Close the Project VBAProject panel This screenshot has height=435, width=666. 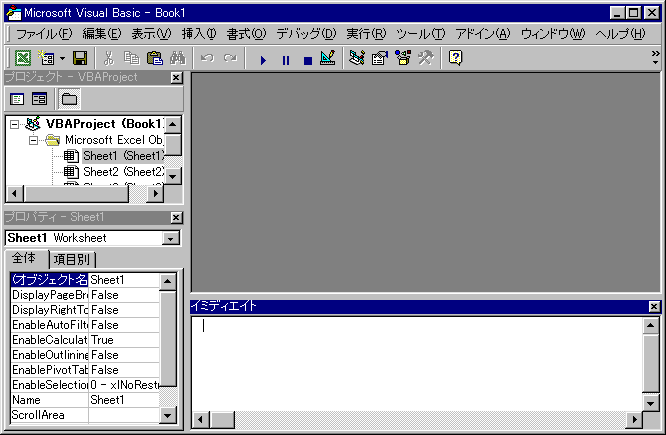[176, 78]
